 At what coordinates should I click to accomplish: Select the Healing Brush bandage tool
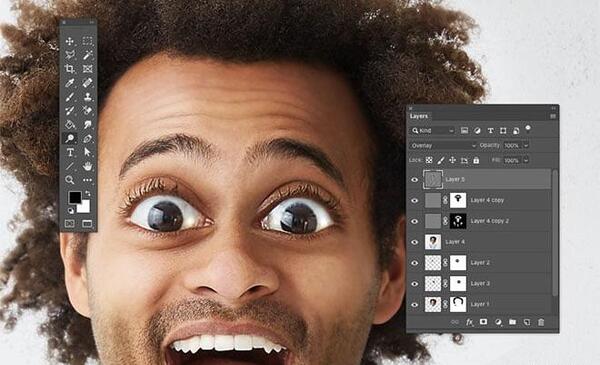pos(87,83)
